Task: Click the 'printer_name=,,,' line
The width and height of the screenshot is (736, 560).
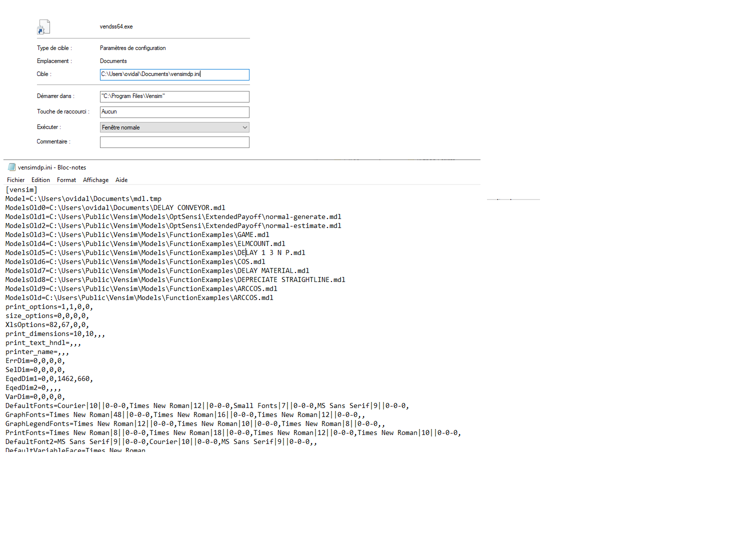Action: pyautogui.click(x=37, y=352)
